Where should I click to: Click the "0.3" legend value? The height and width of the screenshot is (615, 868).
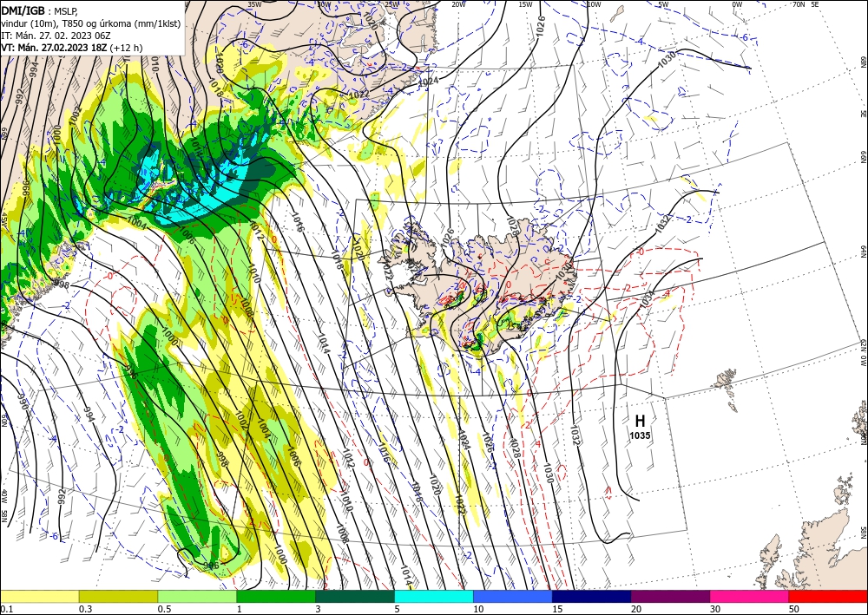pos(84,609)
